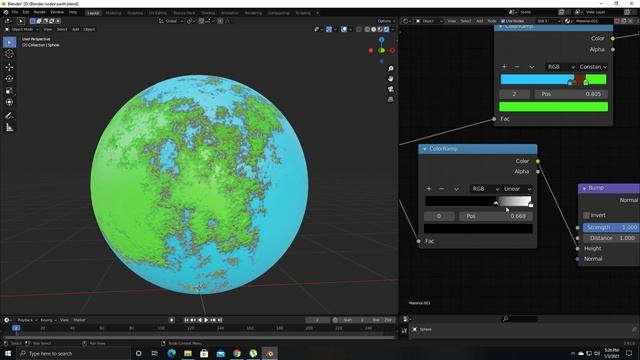
Task: Collapse the lower ColorRamp node header triangle
Action: tap(424, 149)
